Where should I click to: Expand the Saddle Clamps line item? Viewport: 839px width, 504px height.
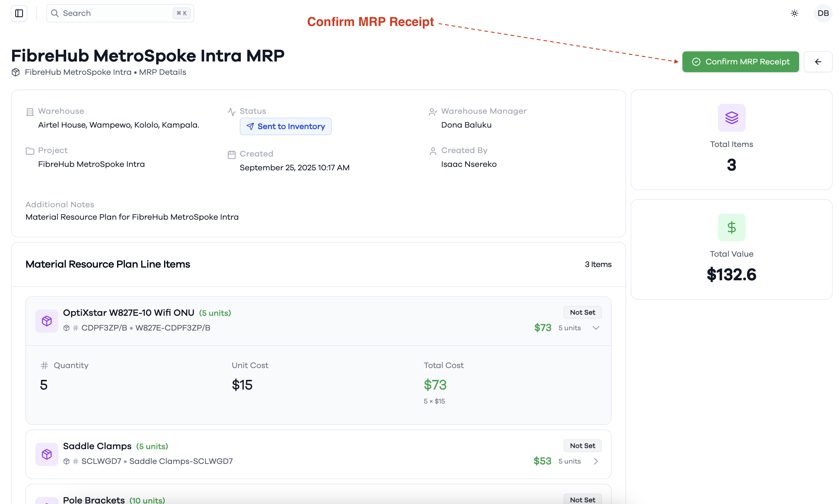tap(596, 461)
